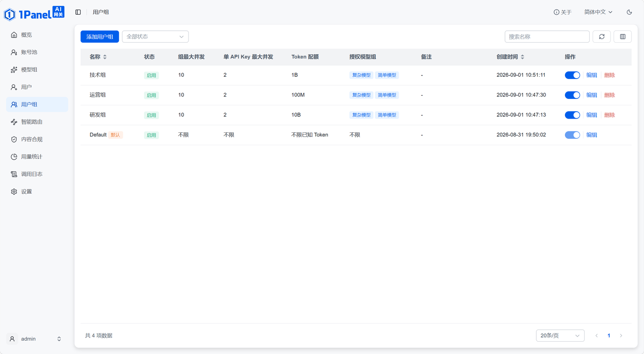Click the 2026-09-01 10:51:11 timestamp
The width and height of the screenshot is (644, 354).
[521, 75]
